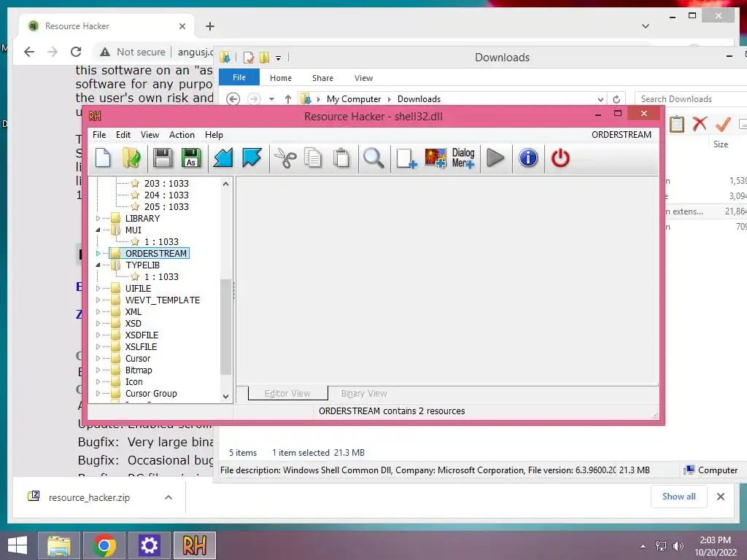Viewport: 747px width, 560px height.
Task: Switch to the Editor View tab
Action: (x=287, y=393)
